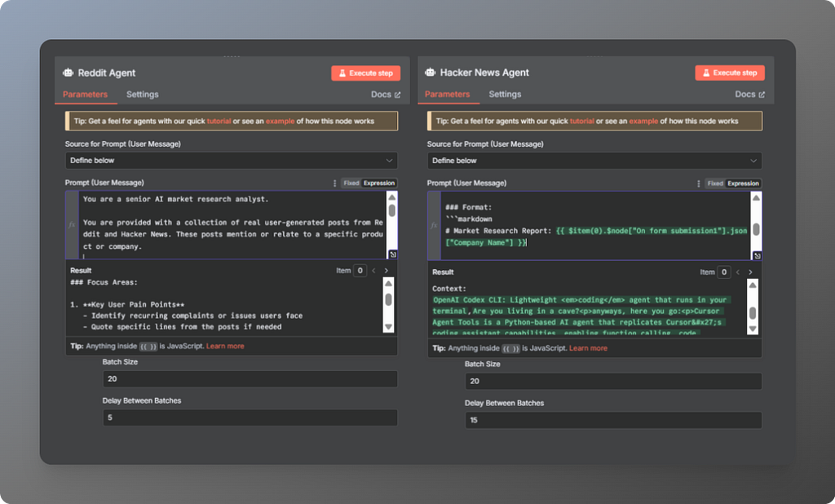Screen dimensions: 835x504
Task: Click Learn more link under Hacker News result
Action: click(588, 348)
